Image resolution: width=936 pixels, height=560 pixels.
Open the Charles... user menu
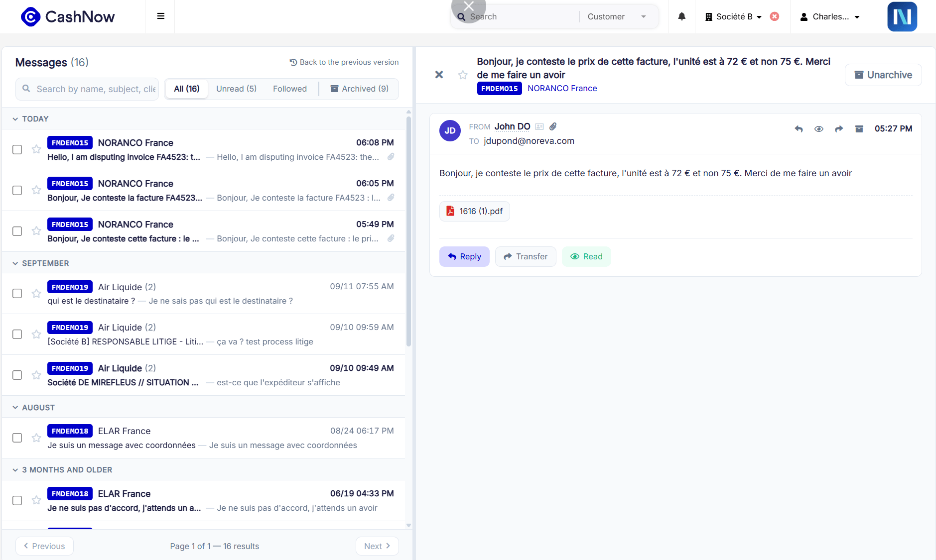(830, 16)
